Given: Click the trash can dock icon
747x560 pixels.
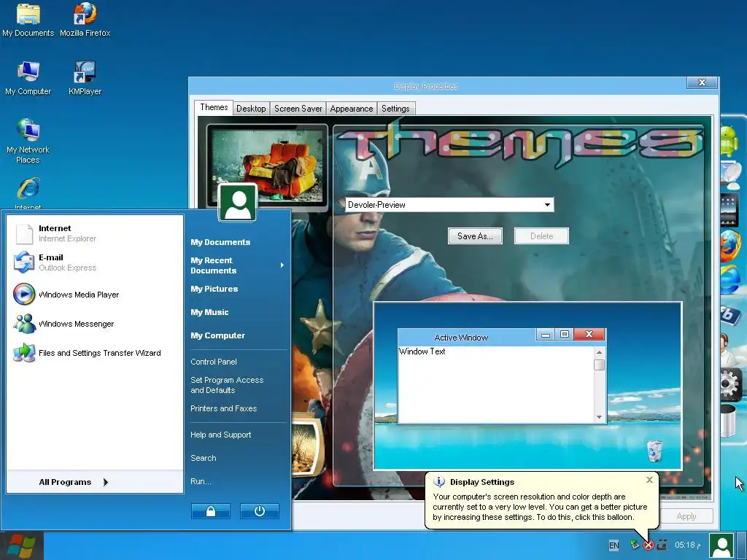Looking at the screenshot, I should (729, 420).
